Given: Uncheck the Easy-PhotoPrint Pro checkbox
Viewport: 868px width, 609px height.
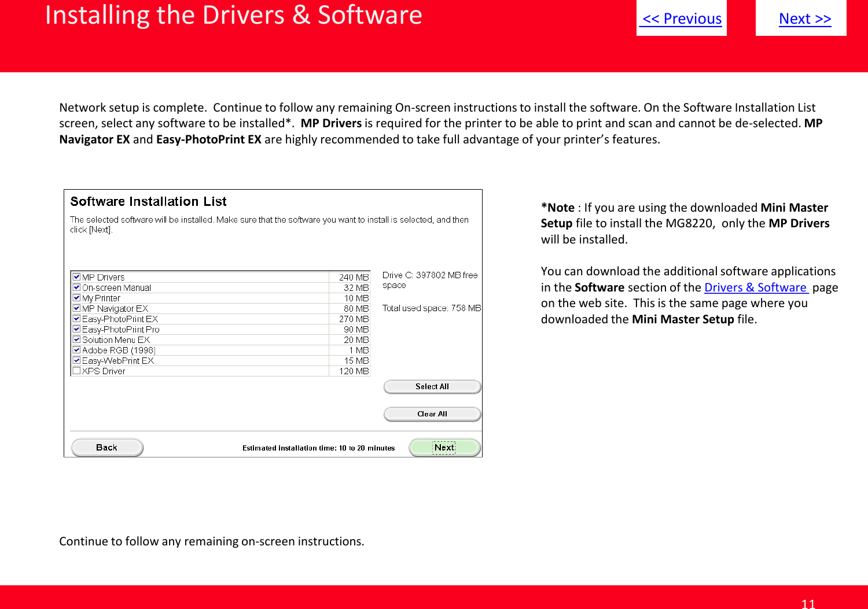Looking at the screenshot, I should click(x=76, y=329).
